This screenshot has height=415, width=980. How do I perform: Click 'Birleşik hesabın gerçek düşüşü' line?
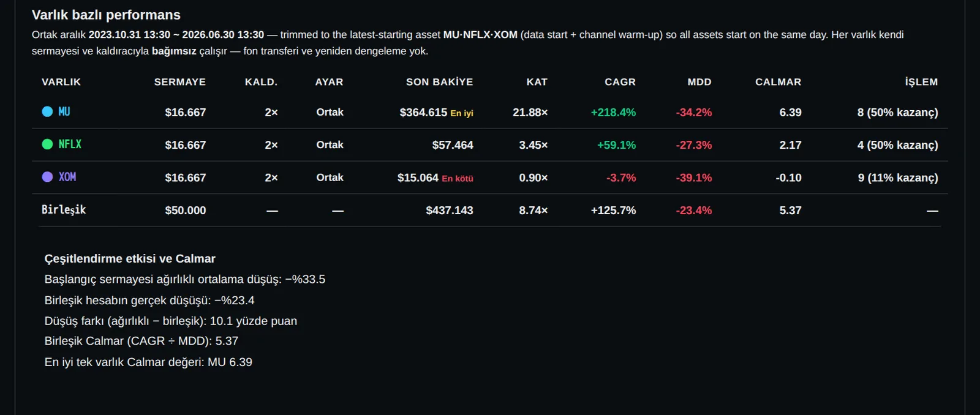(149, 300)
